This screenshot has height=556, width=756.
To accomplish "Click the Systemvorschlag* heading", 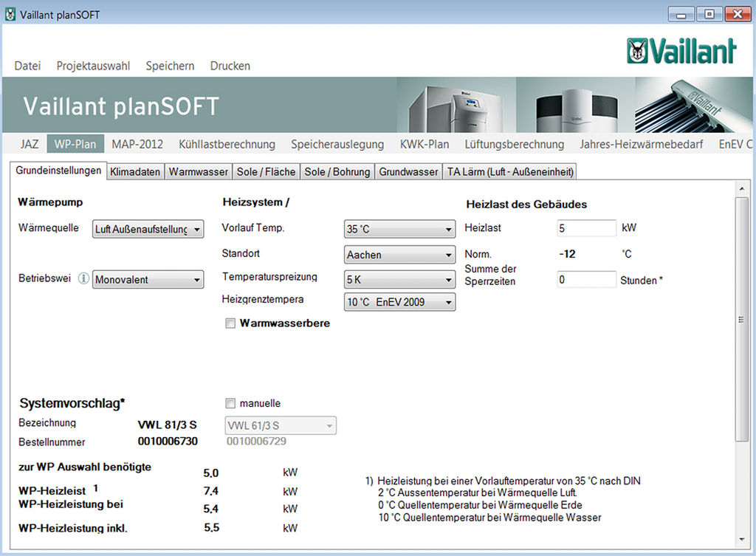I will click(x=72, y=403).
